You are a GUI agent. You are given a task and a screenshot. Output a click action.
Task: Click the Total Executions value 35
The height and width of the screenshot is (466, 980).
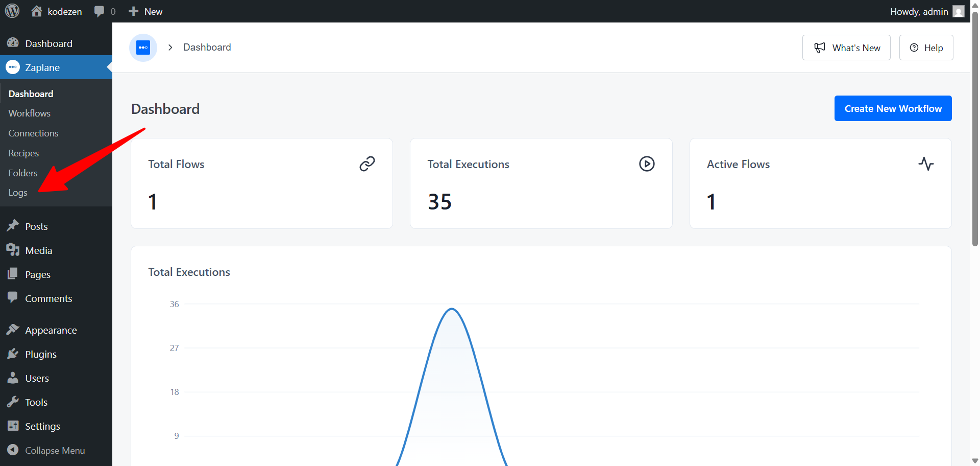[x=439, y=201]
